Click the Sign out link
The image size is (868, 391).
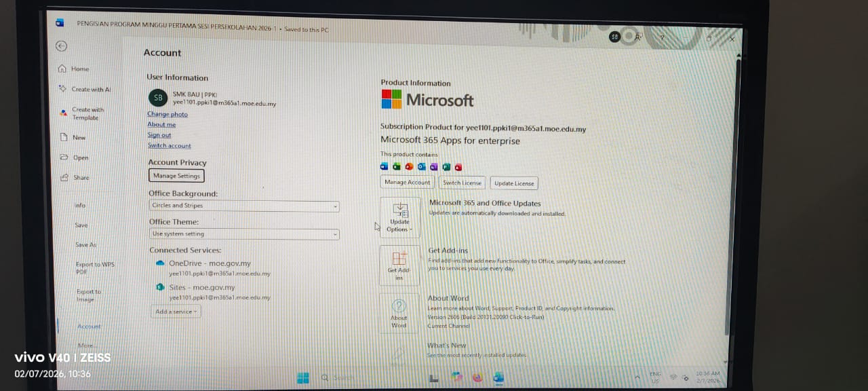(x=159, y=135)
